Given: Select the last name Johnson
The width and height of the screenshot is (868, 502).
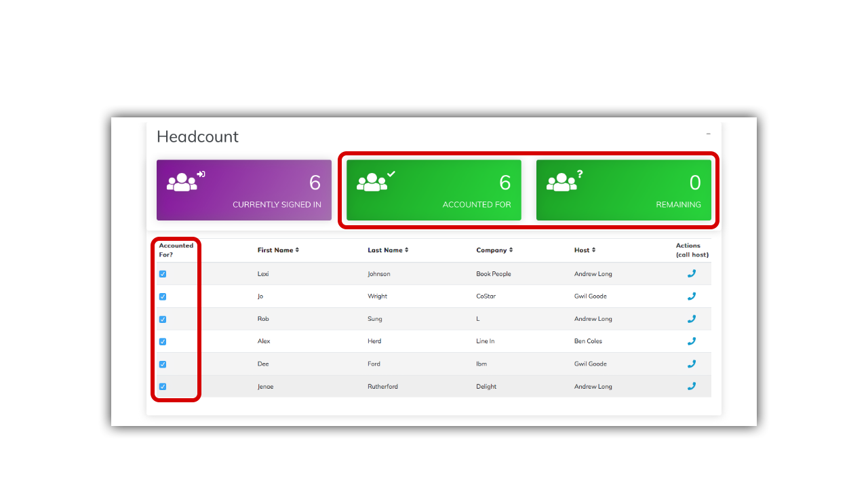Looking at the screenshot, I should [379, 274].
